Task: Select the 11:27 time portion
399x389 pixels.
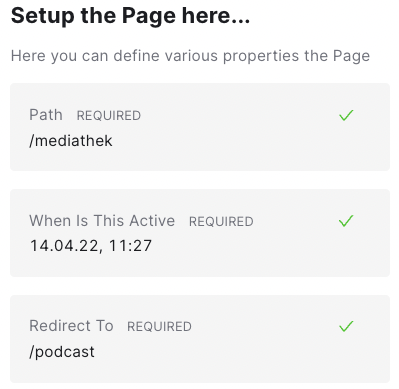Action: point(130,246)
